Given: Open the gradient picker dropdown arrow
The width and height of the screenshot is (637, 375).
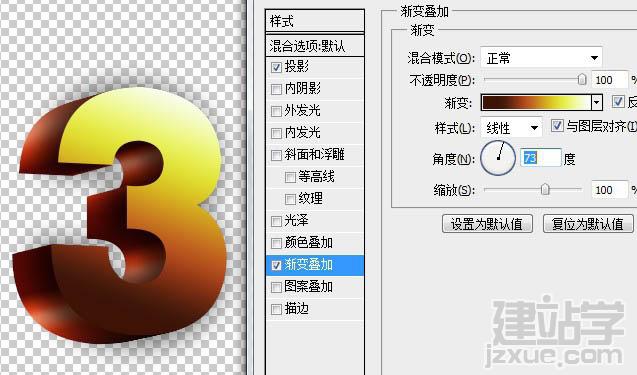Looking at the screenshot, I should (596, 102).
